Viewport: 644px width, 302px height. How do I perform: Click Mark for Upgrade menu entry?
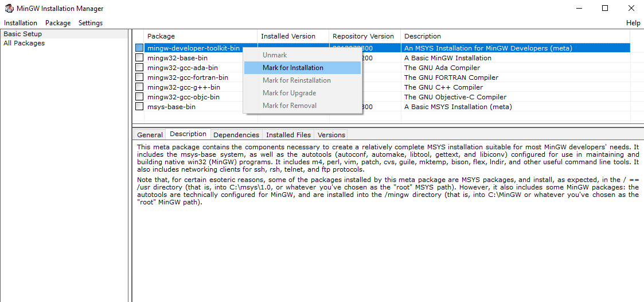[x=302, y=93]
